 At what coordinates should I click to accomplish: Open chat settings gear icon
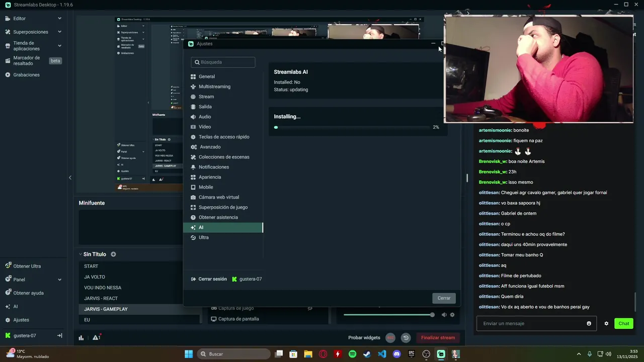point(606,323)
